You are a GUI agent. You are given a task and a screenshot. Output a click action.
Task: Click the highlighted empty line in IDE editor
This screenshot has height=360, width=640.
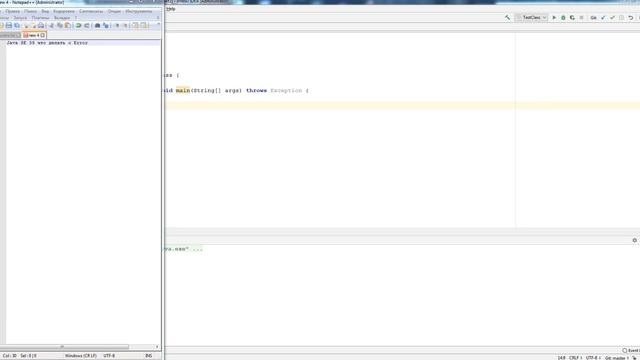point(402,106)
